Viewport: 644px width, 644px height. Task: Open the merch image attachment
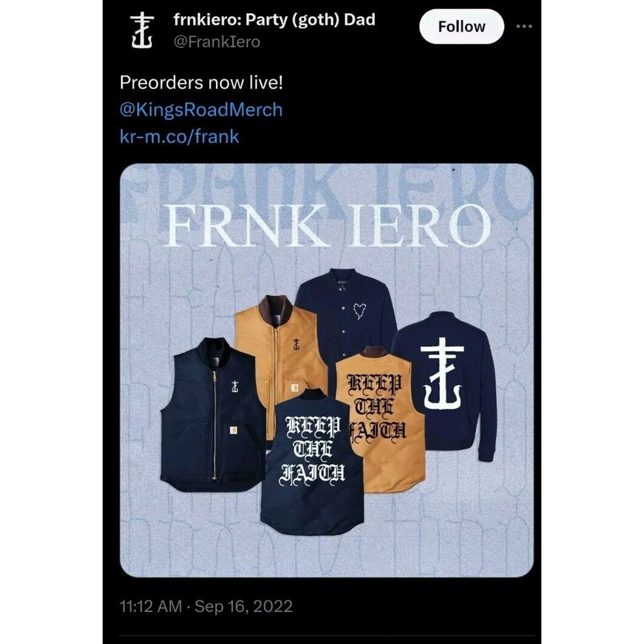327,370
